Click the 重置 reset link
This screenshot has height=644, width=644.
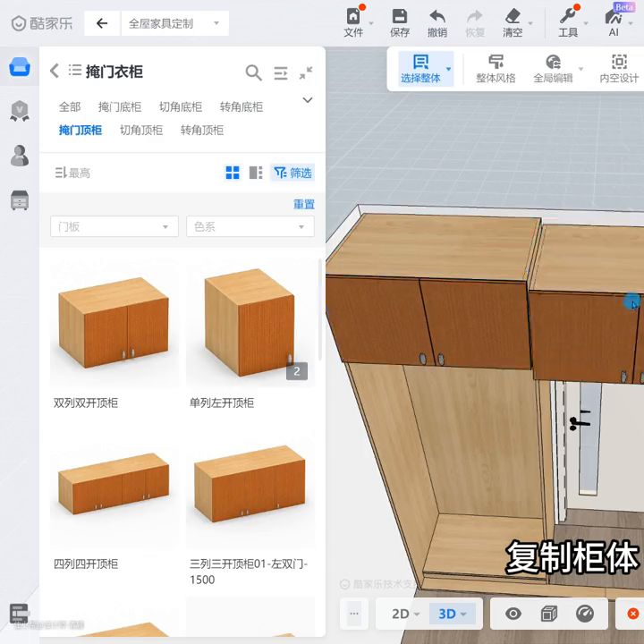pos(304,204)
